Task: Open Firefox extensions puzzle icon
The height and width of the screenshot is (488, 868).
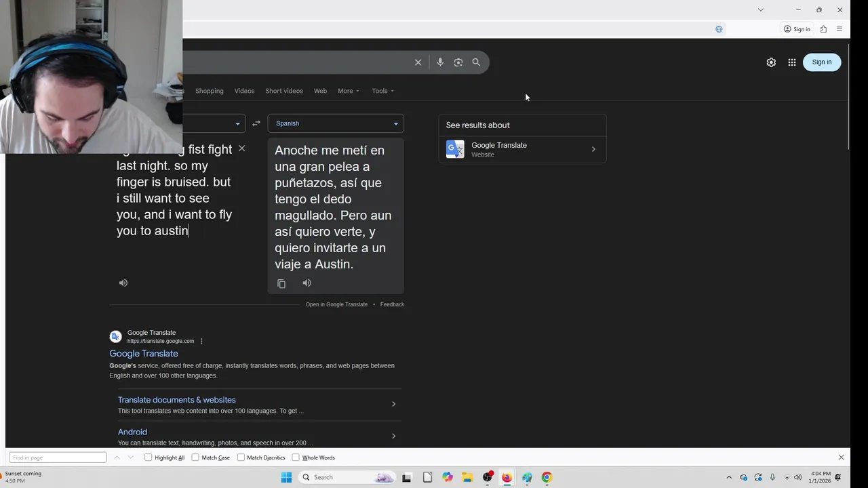Action: pos(823,29)
